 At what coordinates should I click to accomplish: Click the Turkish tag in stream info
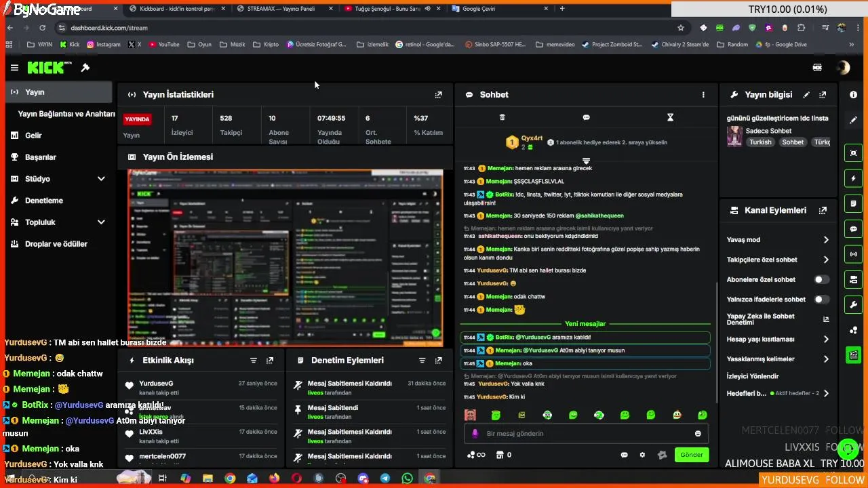[760, 142]
